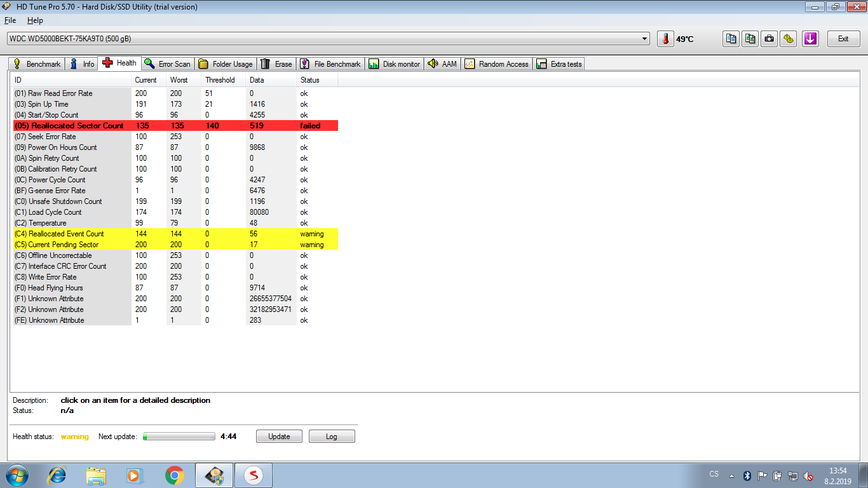The width and height of the screenshot is (868, 488).
Task: Open the Error Scan tab
Action: click(x=167, y=64)
